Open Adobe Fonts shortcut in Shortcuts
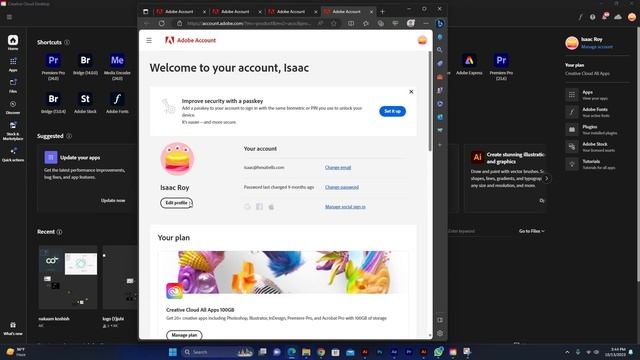 (117, 103)
